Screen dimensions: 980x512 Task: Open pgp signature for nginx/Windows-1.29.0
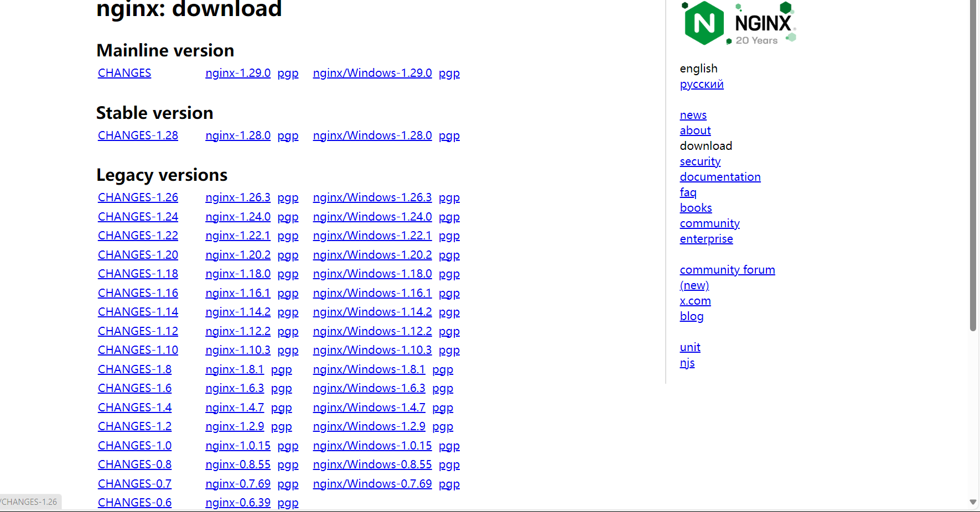coord(449,74)
